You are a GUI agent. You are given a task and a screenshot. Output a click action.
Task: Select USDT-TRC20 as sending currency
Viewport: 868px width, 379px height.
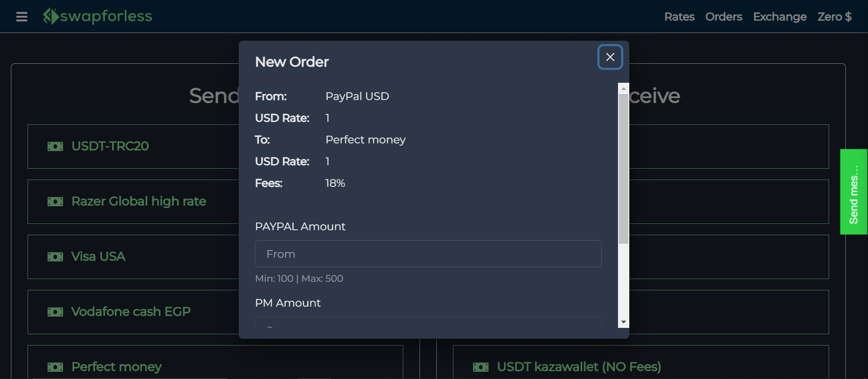click(111, 146)
